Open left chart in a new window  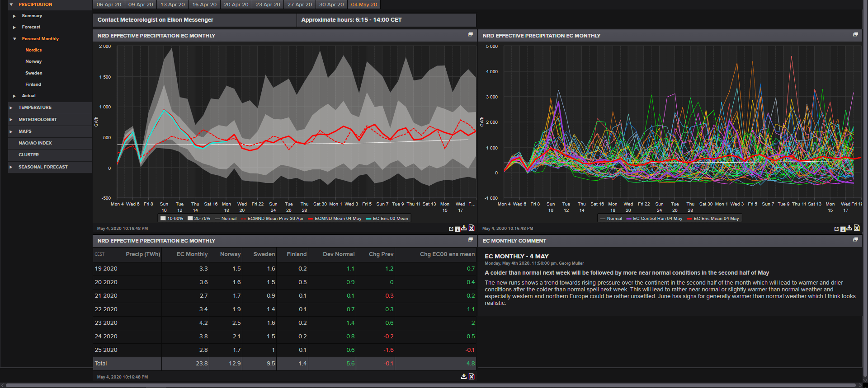pos(451,229)
